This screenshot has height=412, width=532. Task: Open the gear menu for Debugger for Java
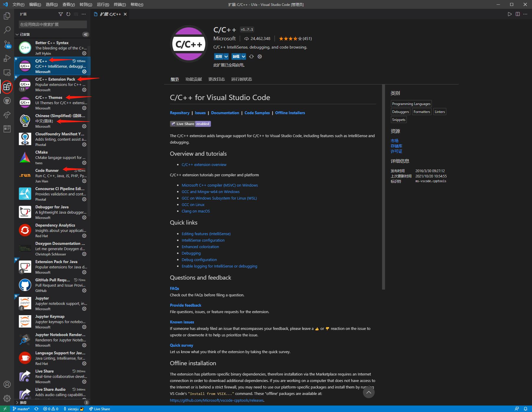click(x=84, y=217)
